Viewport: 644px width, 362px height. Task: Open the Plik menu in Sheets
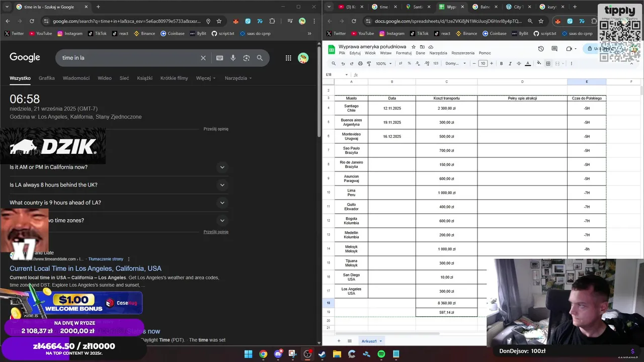coord(342,53)
